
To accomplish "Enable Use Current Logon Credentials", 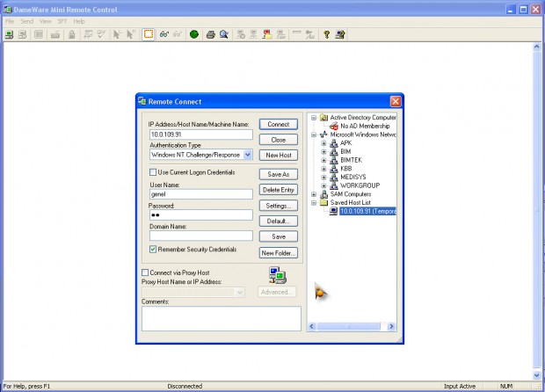I will 153,172.
